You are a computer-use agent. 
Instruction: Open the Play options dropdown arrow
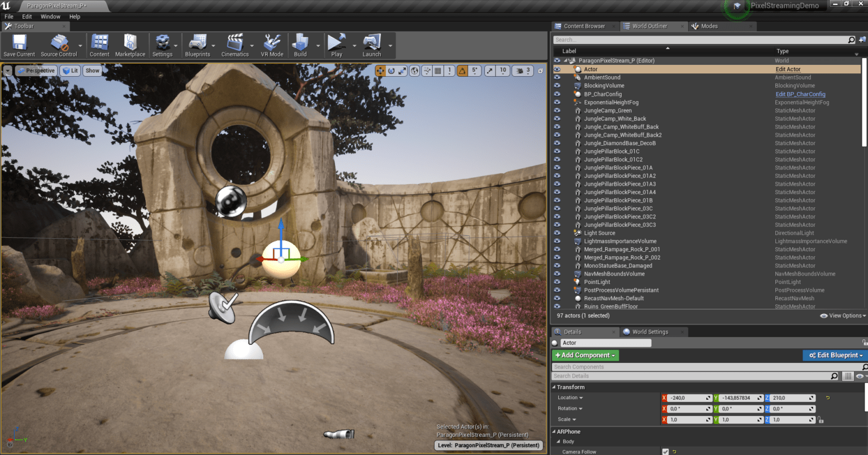[354, 46]
